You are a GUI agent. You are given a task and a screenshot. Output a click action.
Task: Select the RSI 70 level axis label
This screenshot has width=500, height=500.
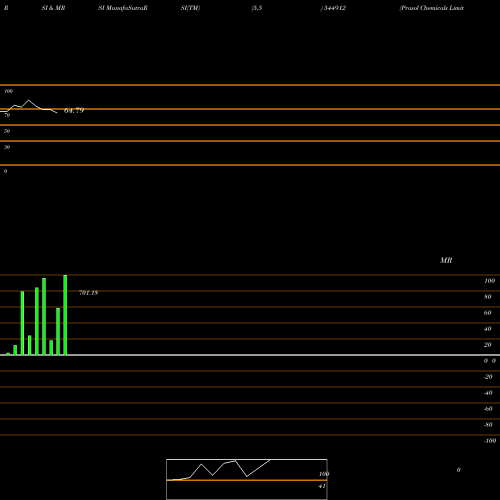click(7, 115)
